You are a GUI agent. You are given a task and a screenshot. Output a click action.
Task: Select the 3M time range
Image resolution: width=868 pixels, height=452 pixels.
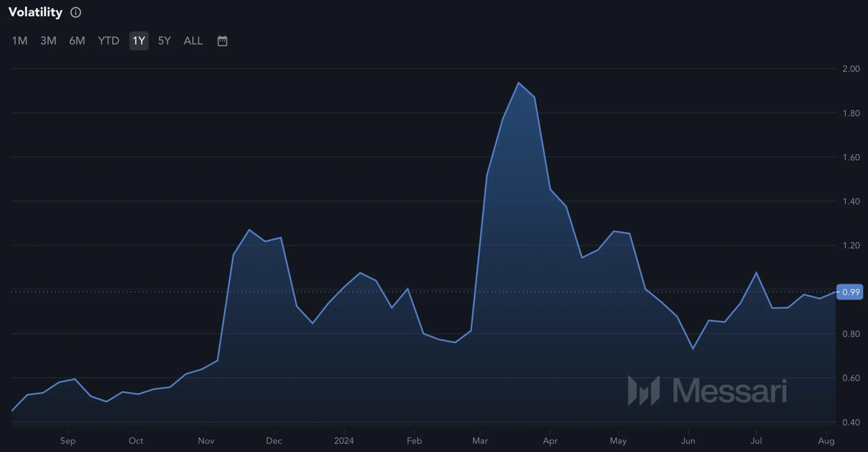pyautogui.click(x=48, y=41)
